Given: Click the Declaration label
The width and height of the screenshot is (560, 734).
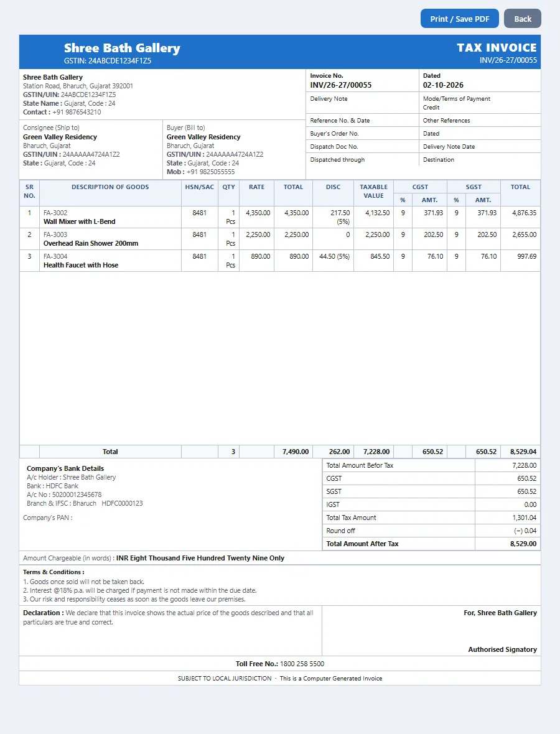Looking at the screenshot, I should tap(43, 613).
